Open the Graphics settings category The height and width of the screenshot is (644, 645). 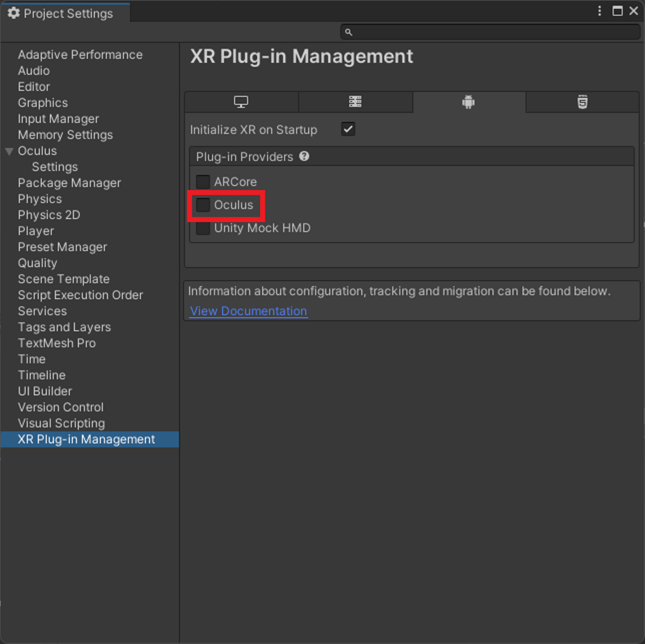(43, 103)
